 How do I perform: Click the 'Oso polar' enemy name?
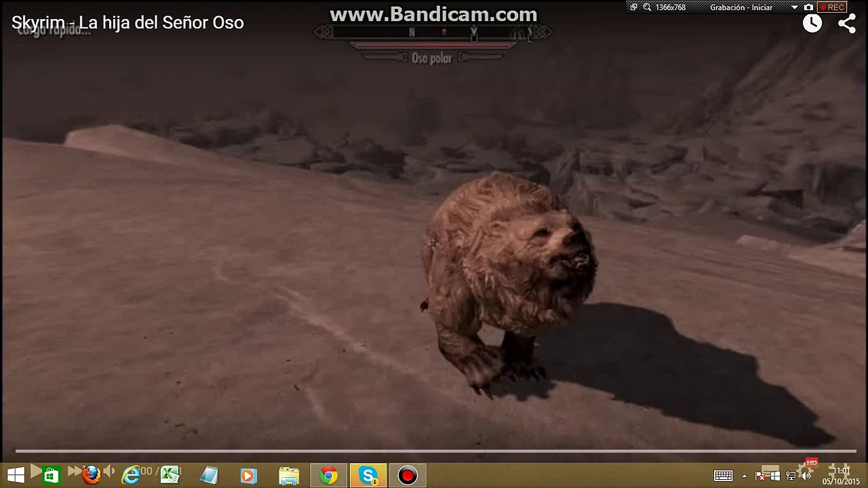pos(431,58)
